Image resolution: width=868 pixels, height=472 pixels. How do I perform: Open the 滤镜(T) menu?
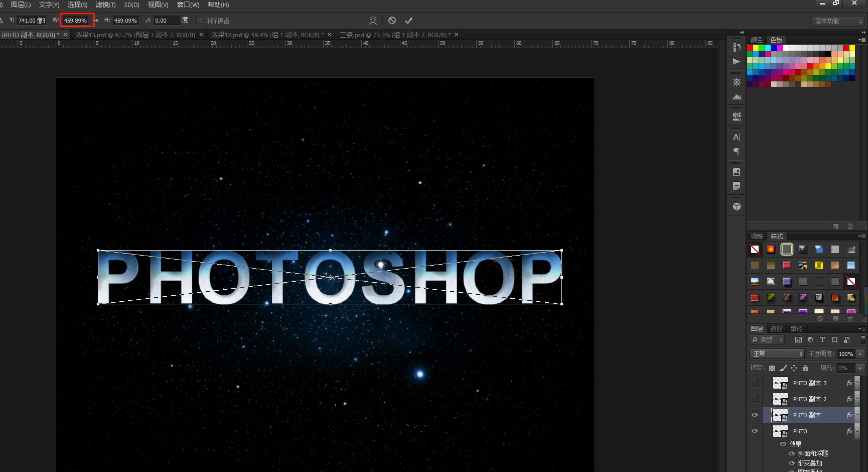105,5
